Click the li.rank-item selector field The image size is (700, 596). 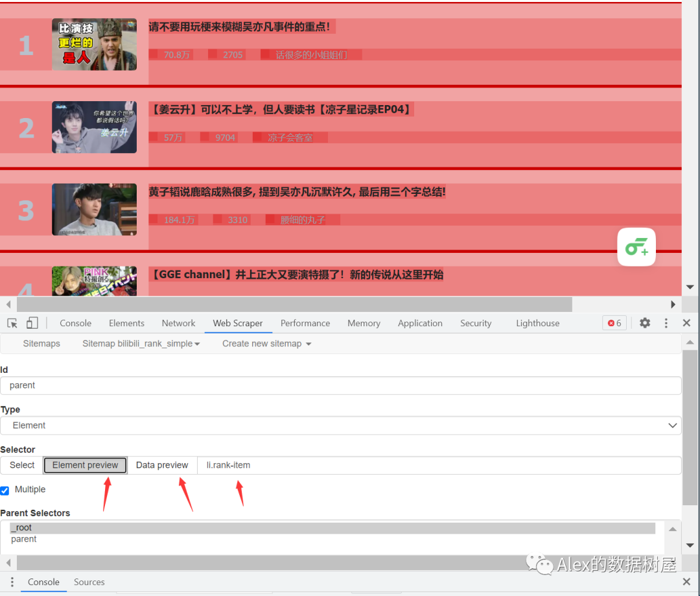click(x=439, y=465)
